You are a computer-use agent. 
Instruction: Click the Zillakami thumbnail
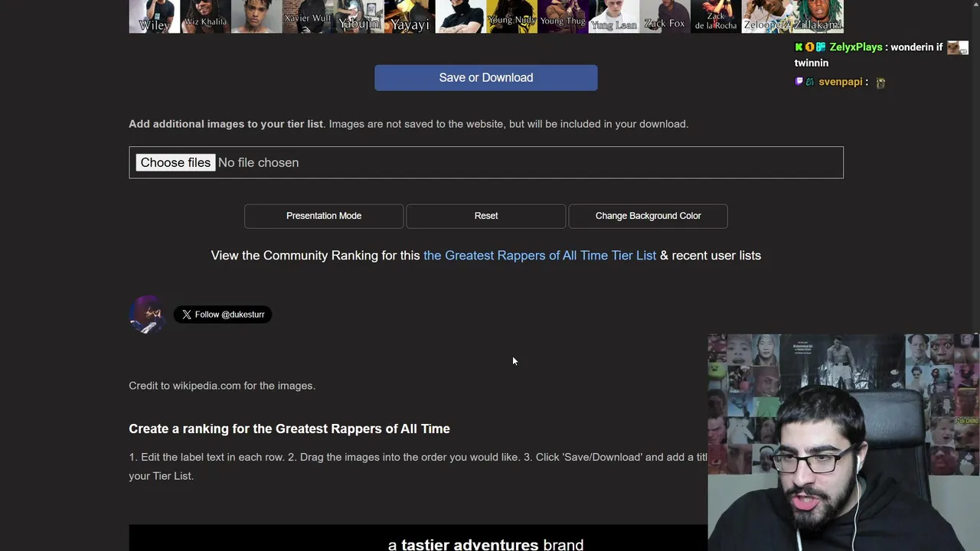point(818,16)
